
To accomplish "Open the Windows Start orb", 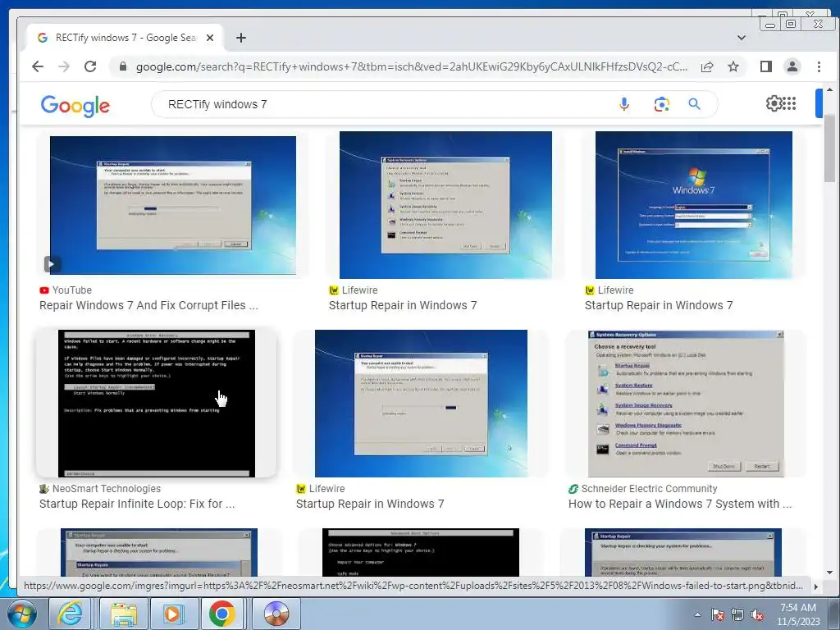I will point(21,614).
